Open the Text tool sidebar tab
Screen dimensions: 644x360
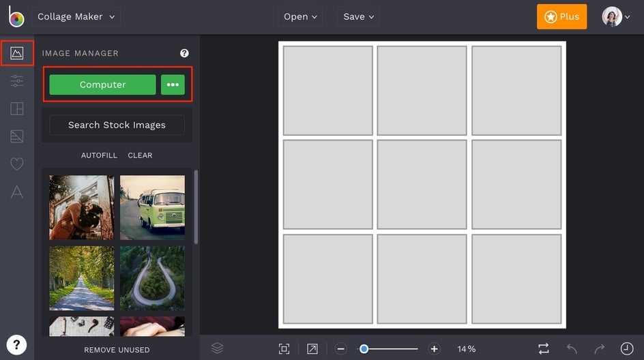click(17, 192)
